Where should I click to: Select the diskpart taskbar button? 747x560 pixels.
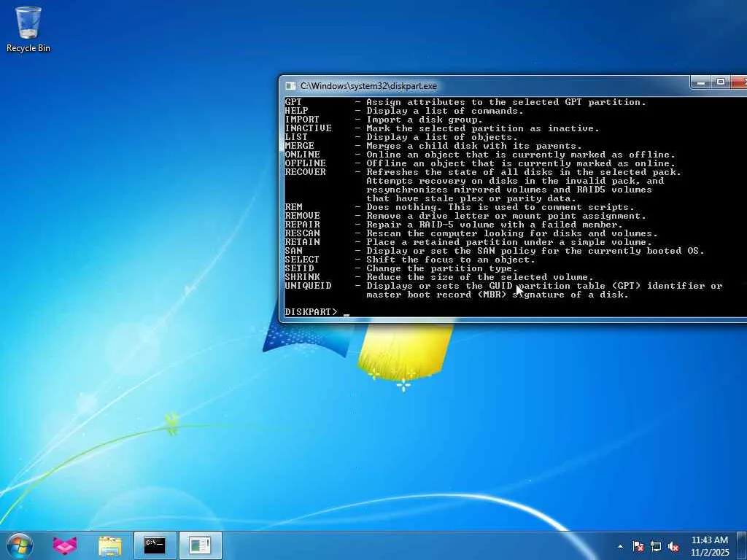[200, 545]
